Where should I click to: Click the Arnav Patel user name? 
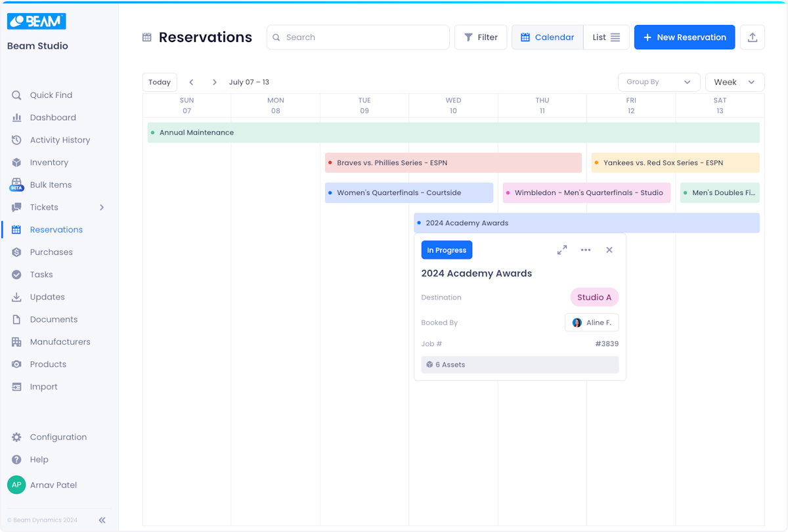tap(53, 485)
